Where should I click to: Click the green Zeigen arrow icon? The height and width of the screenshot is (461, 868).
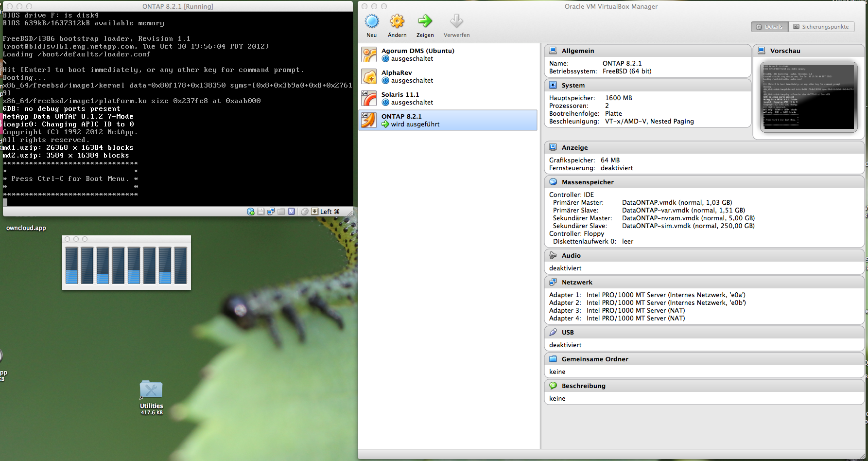pyautogui.click(x=425, y=21)
